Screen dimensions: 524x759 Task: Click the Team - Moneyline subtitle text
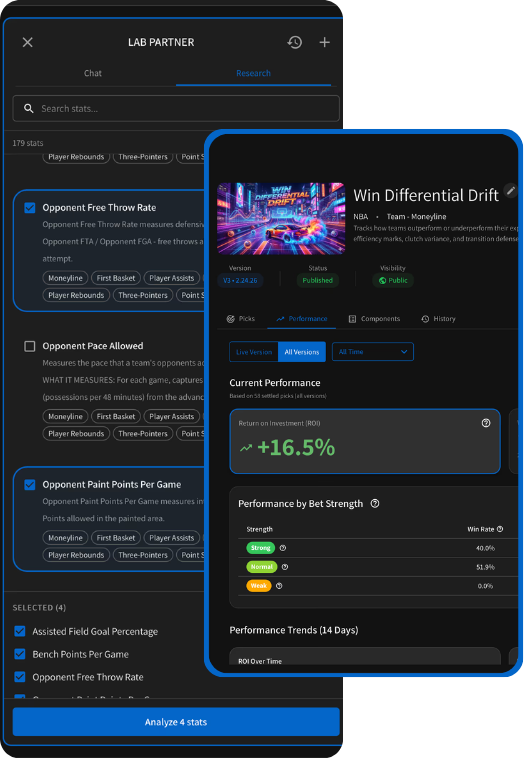[x=417, y=216]
